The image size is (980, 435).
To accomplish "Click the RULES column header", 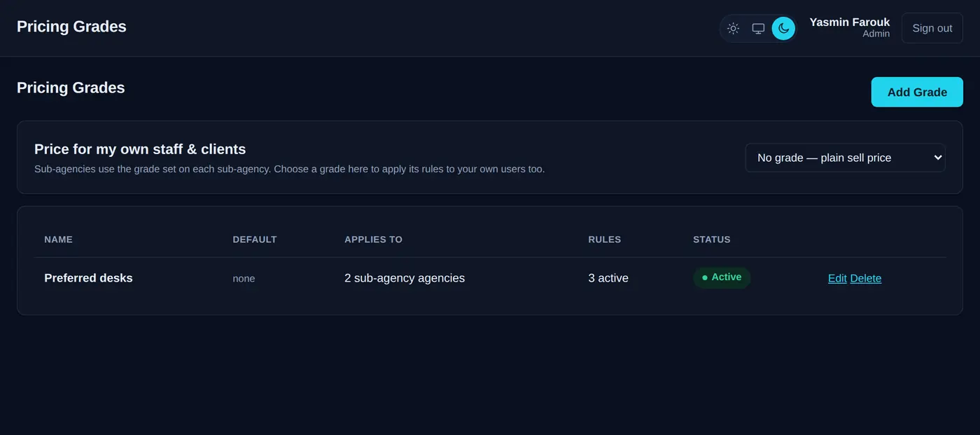I will coord(605,240).
